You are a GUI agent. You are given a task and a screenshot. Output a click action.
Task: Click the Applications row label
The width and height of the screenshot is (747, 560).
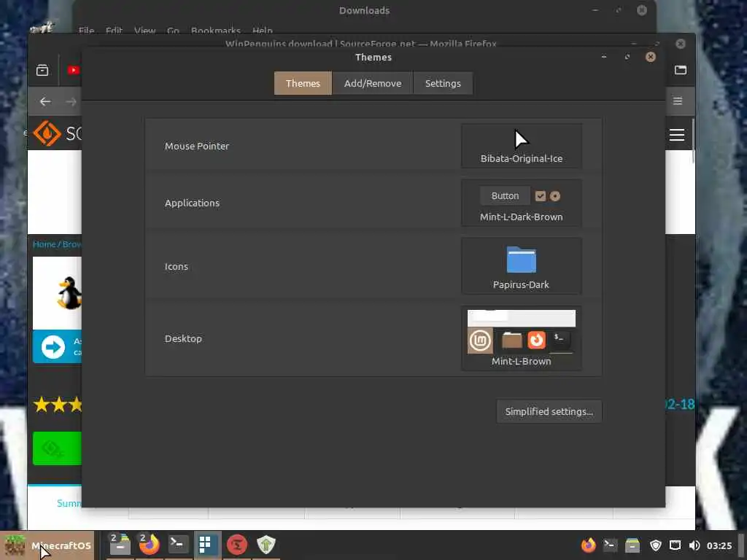pos(192,203)
